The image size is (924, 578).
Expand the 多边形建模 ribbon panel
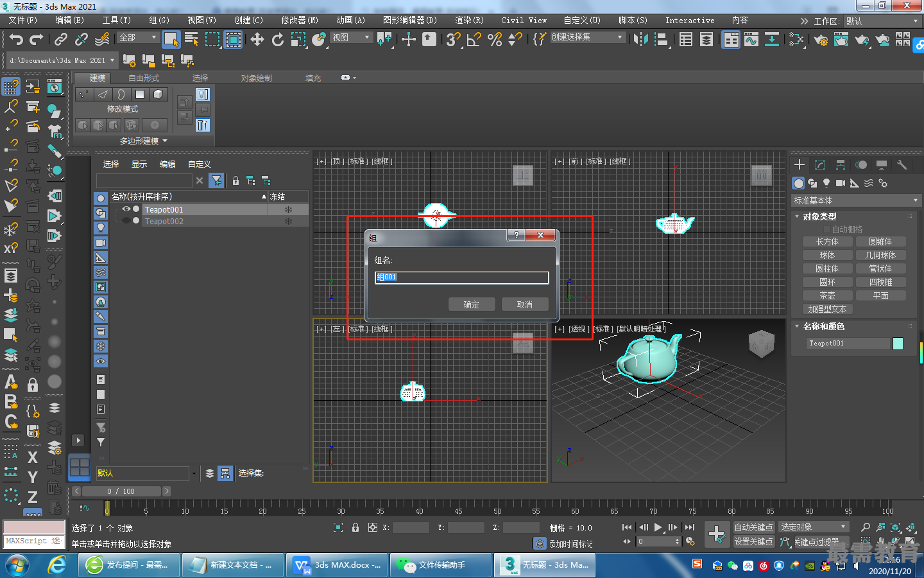click(143, 141)
